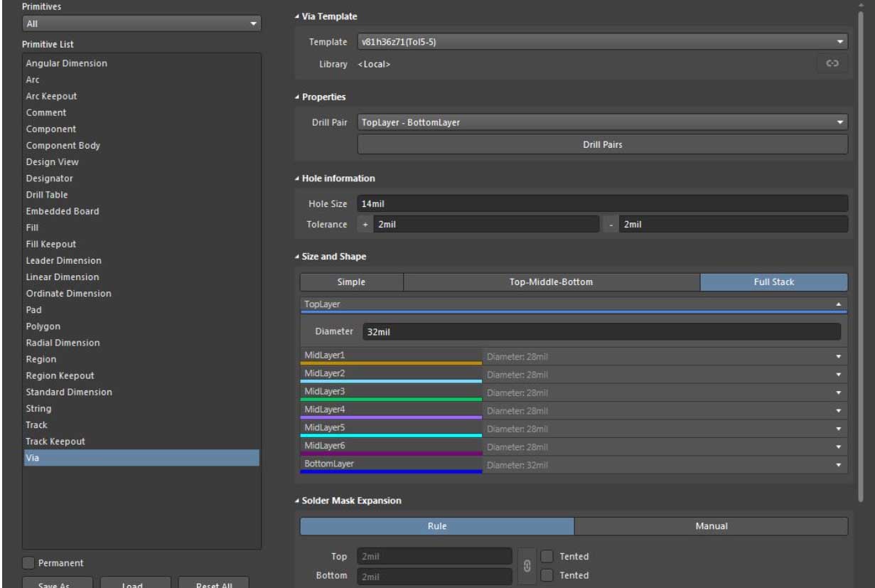Enable the Permanent checkbox

coord(28,563)
